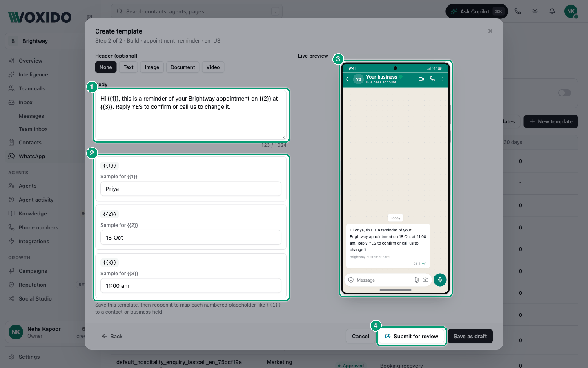Open the Brightway workspace switcher
This screenshot has height=368, width=588.
point(45,41)
